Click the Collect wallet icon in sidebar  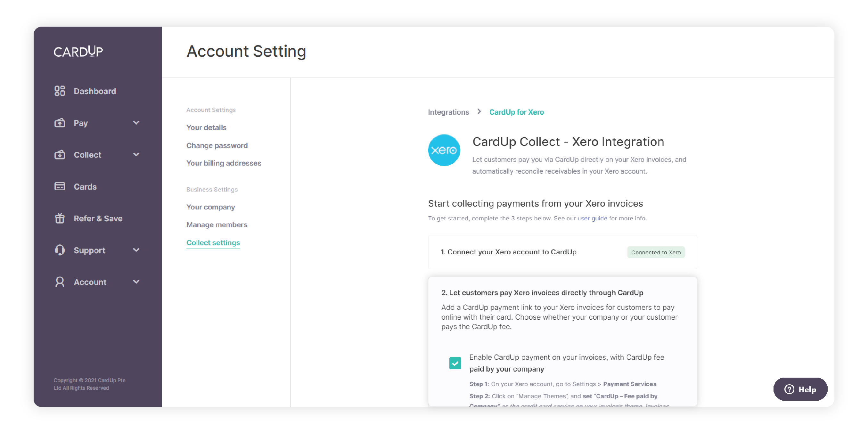60,155
